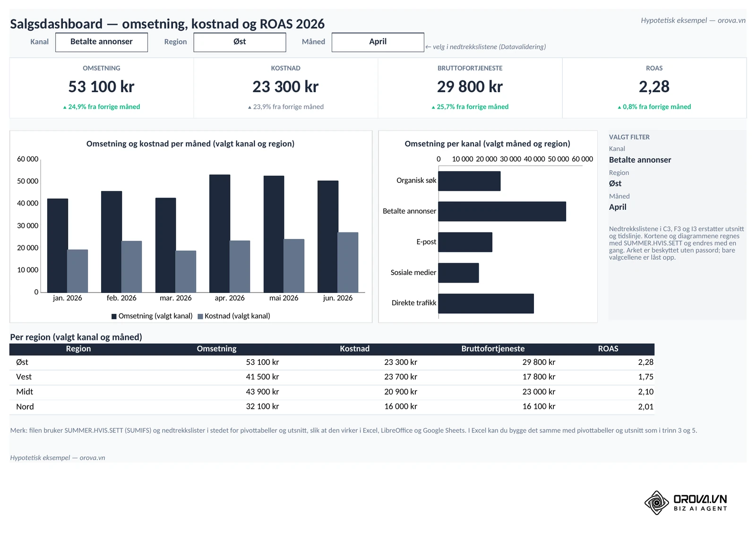Screen dimensions: 756x534
Task: Click the ROAS value 1,75
Action: pyautogui.click(x=645, y=377)
